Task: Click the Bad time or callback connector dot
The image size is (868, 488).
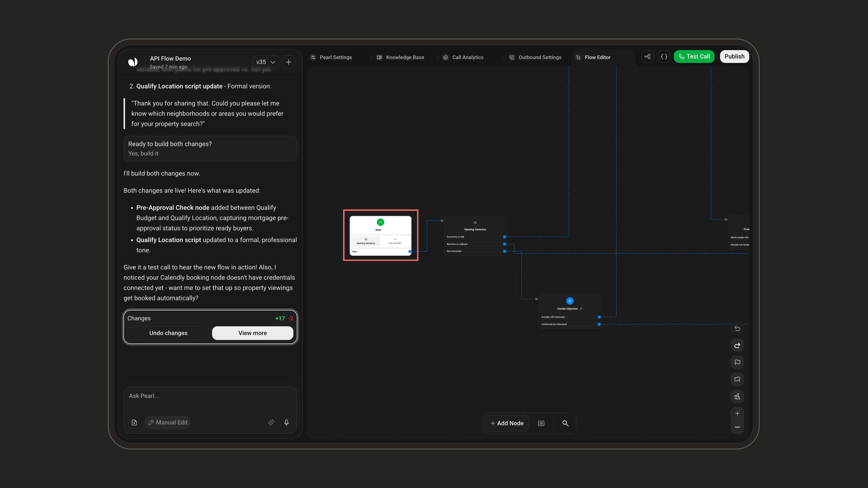Action: [x=504, y=244]
